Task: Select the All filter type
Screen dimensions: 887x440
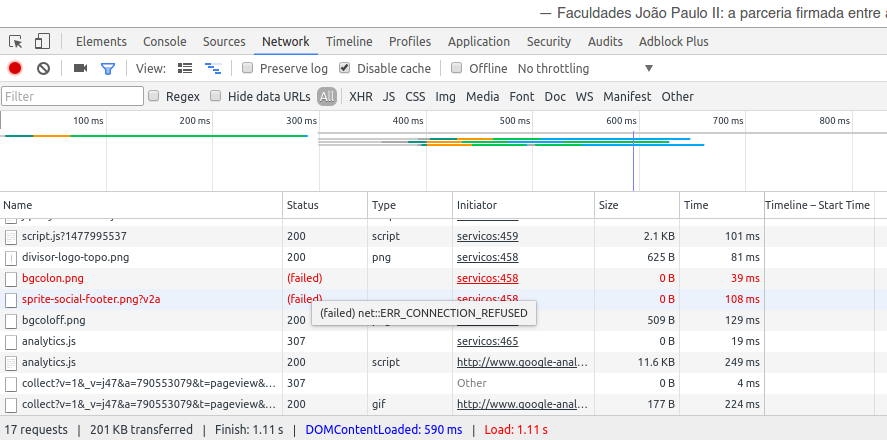Action: pos(327,97)
